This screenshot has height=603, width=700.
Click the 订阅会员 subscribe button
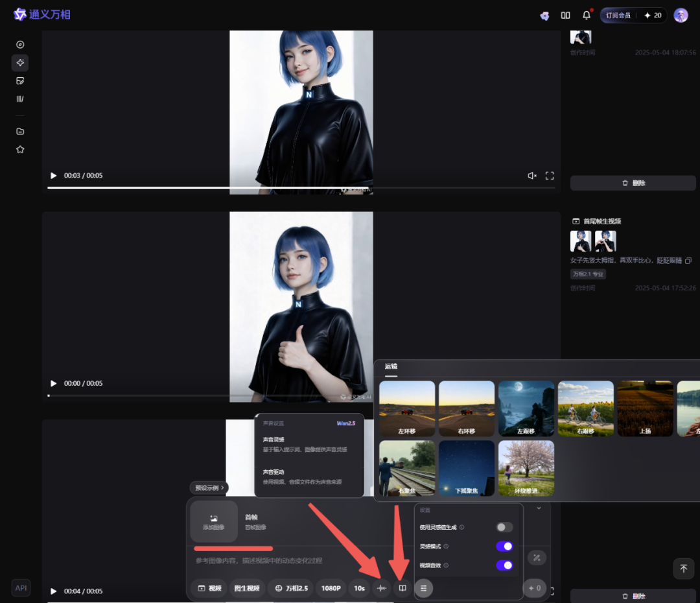(618, 15)
